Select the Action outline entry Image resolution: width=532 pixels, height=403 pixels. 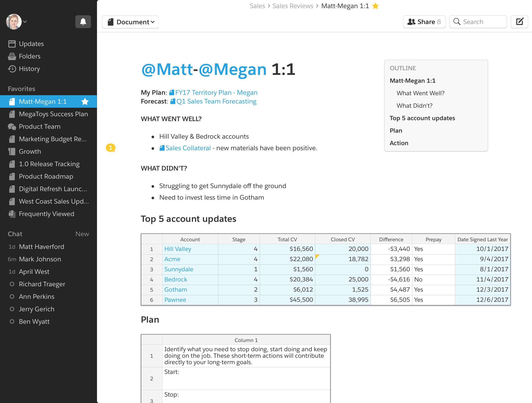(399, 143)
